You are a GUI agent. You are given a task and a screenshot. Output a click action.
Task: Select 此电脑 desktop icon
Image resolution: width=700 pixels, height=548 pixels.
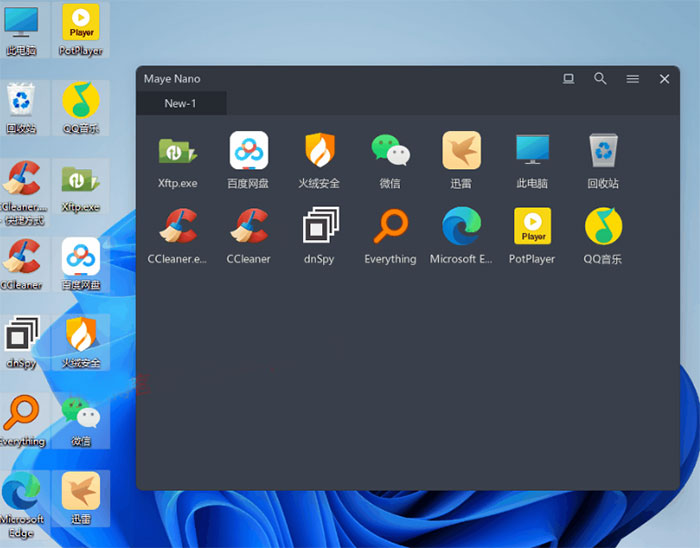point(21,30)
